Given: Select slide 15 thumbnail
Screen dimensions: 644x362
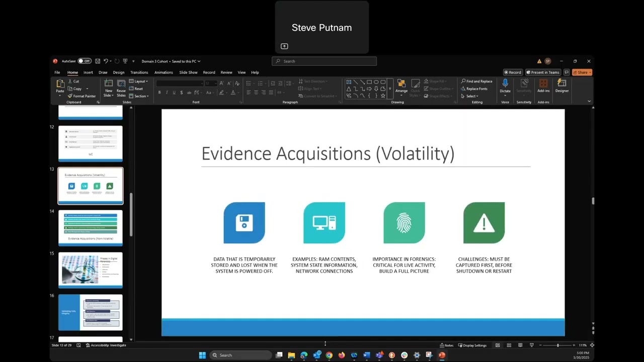Looking at the screenshot, I should pos(91,270).
